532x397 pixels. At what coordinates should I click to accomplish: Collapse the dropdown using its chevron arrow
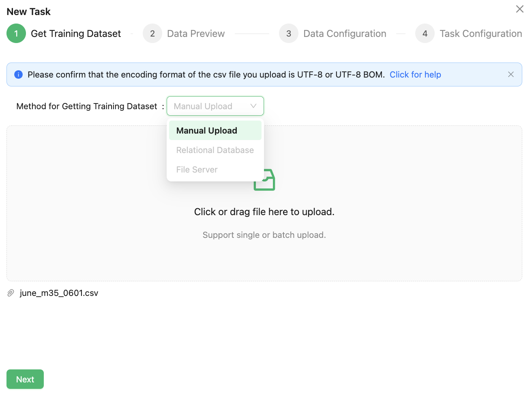[253, 106]
